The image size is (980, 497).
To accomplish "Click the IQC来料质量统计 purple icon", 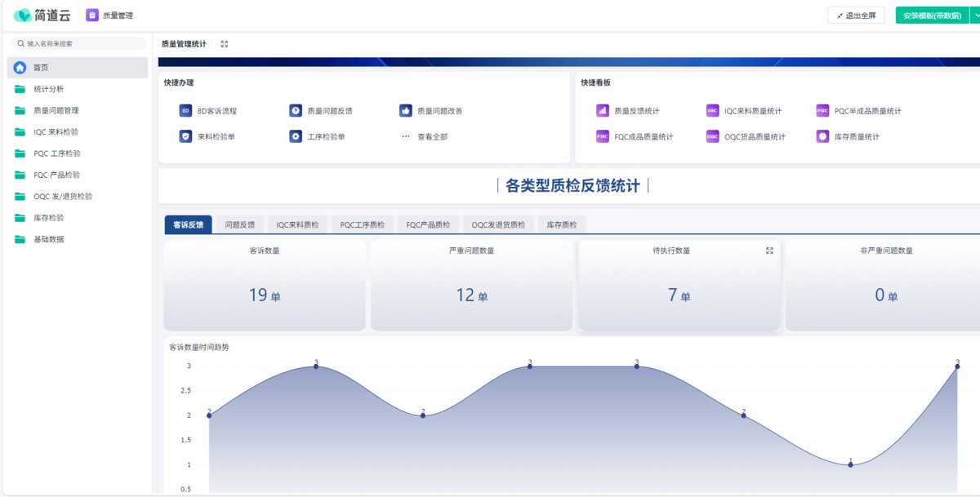I will [x=713, y=111].
